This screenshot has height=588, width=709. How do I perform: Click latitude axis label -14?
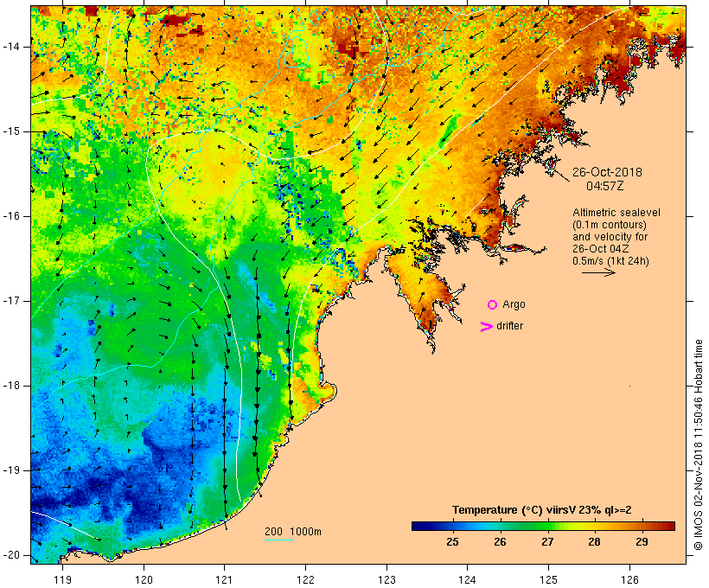point(11,47)
